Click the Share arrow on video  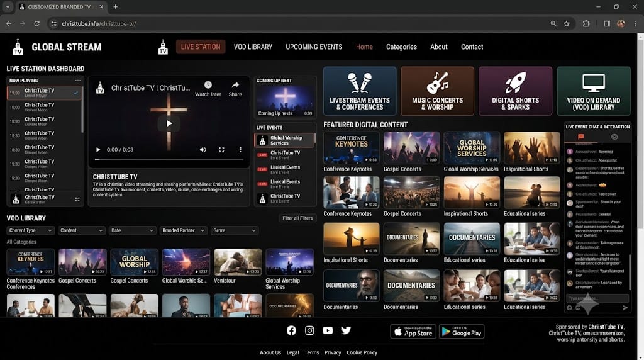(x=235, y=85)
